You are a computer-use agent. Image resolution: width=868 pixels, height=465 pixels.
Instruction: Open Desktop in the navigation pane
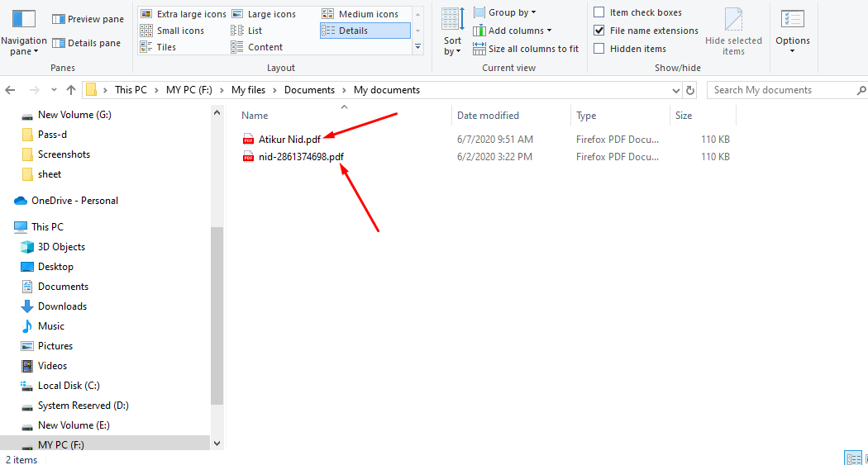55,267
